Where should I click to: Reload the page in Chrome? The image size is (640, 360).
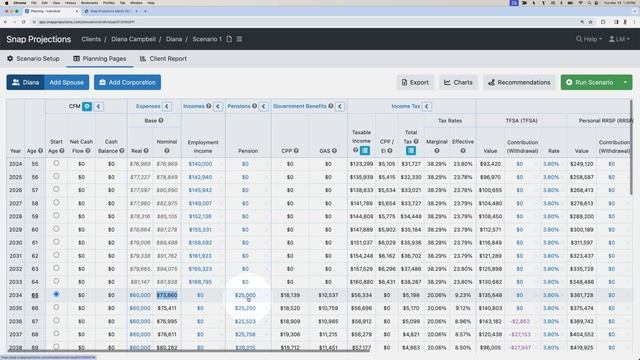(23, 22)
